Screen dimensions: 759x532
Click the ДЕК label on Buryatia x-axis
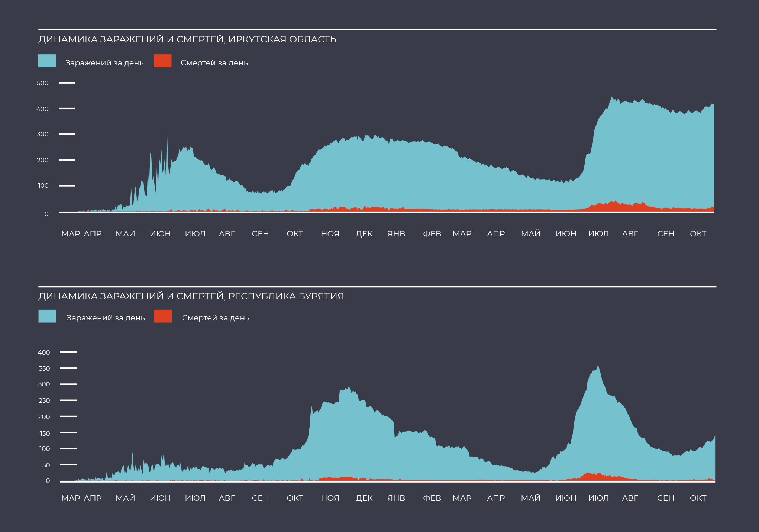pyautogui.click(x=364, y=498)
